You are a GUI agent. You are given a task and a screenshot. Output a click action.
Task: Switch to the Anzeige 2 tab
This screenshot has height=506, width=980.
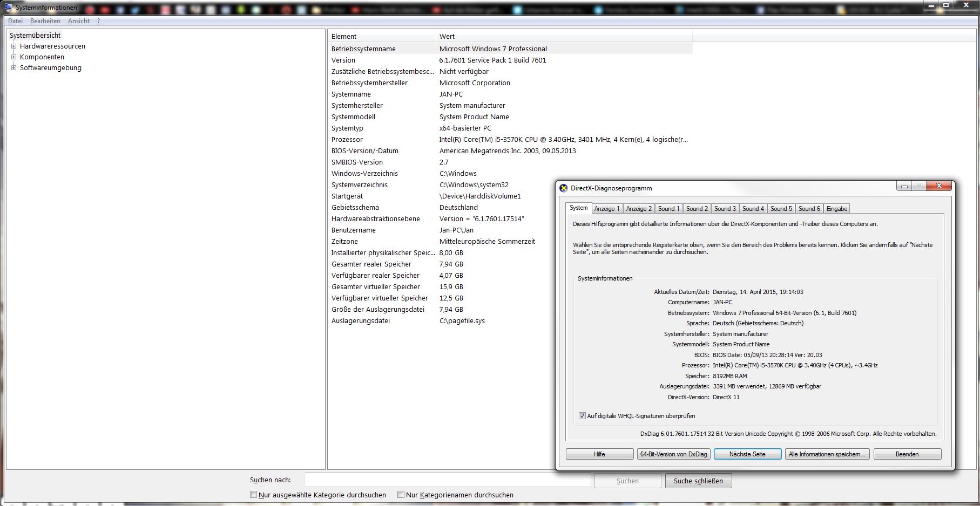point(639,209)
